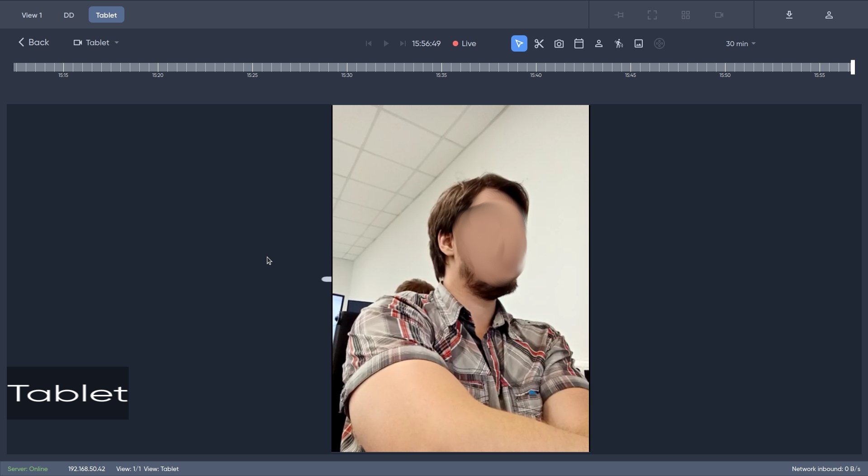Toggle fullscreen mode
The image size is (868, 476).
(x=652, y=15)
